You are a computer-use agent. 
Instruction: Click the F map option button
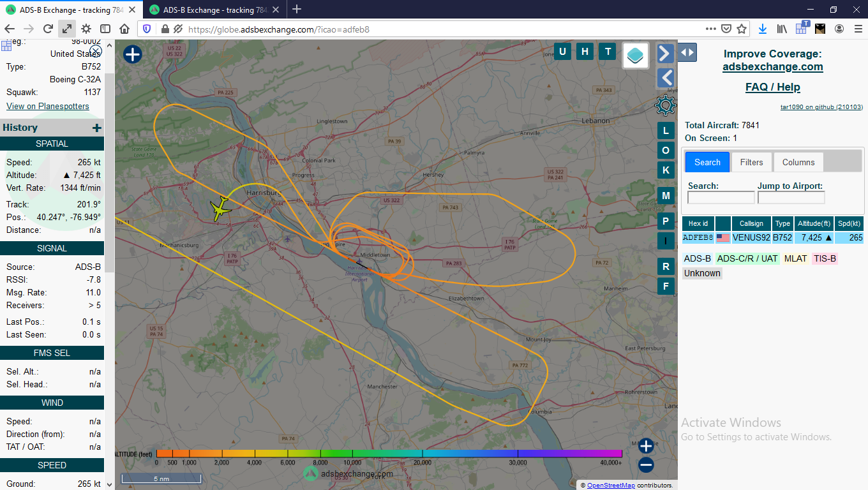666,286
